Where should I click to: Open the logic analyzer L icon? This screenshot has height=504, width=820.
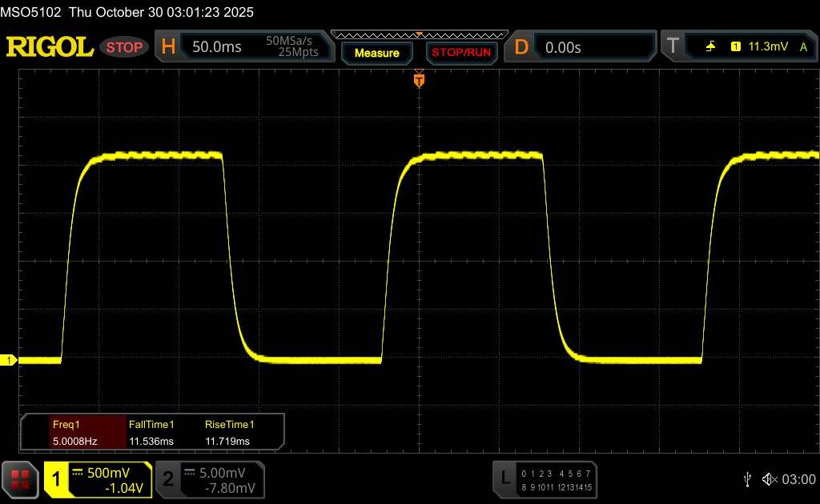point(504,478)
